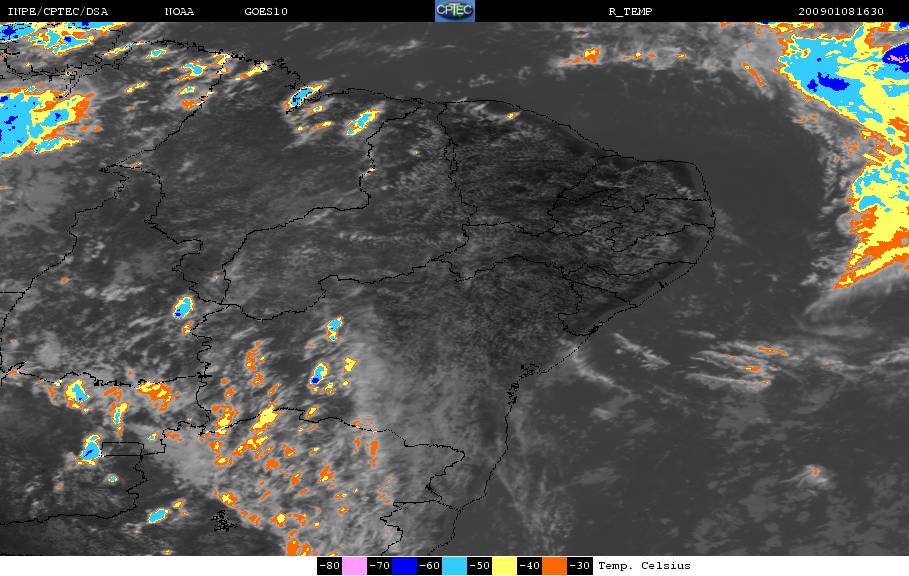Select the -50 legend value

coord(479,566)
